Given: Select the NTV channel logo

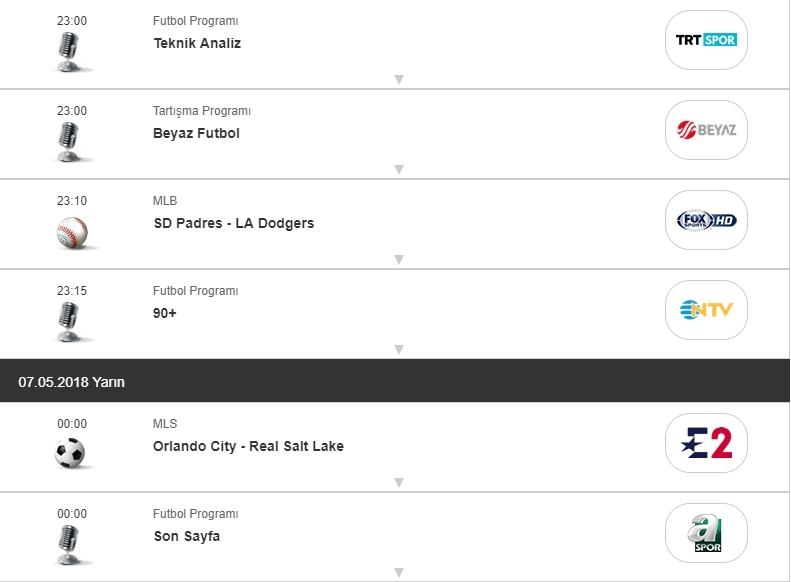Looking at the screenshot, I should tap(706, 310).
